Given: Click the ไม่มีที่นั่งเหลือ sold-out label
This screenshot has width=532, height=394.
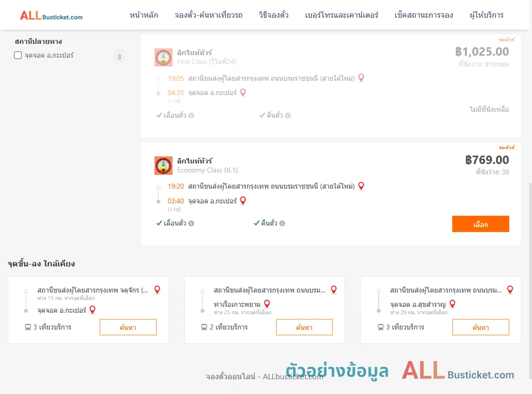Looking at the screenshot, I should [489, 109].
